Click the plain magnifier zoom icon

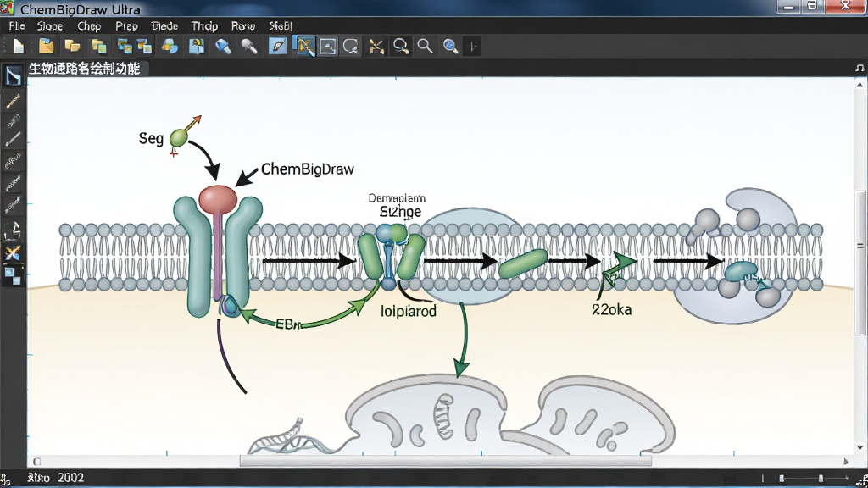click(x=426, y=47)
